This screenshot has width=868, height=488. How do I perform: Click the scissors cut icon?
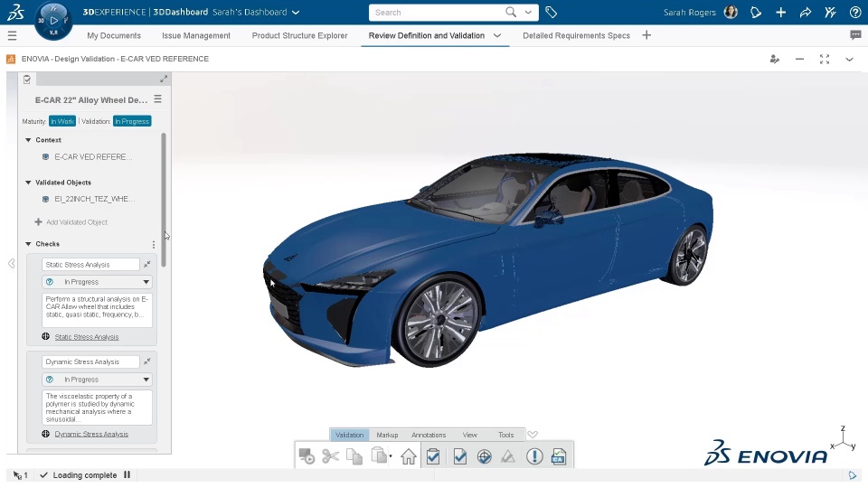pos(331,456)
